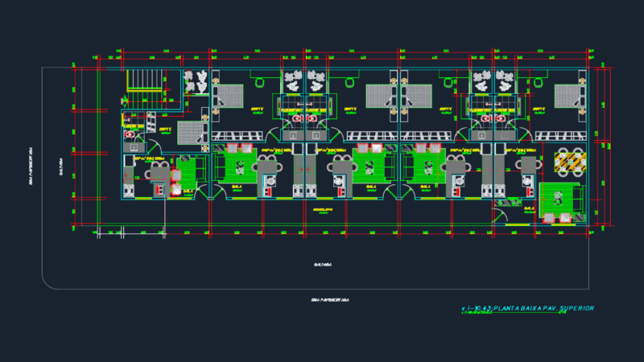Screen dimensions: 644x362
Task: Select the staircase with the yellow landing
Action: click(x=145, y=88)
